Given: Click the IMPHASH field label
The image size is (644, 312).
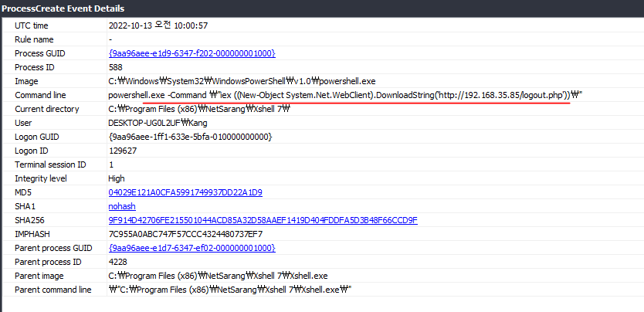Looking at the screenshot, I should (32, 235).
